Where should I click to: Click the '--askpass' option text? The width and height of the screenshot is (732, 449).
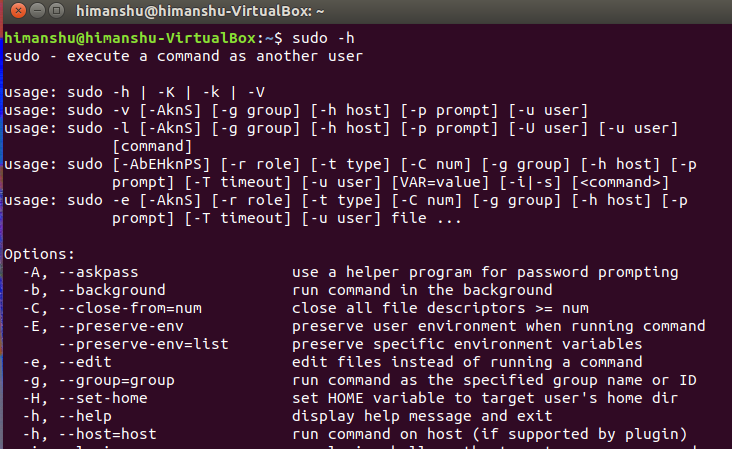pos(102,272)
